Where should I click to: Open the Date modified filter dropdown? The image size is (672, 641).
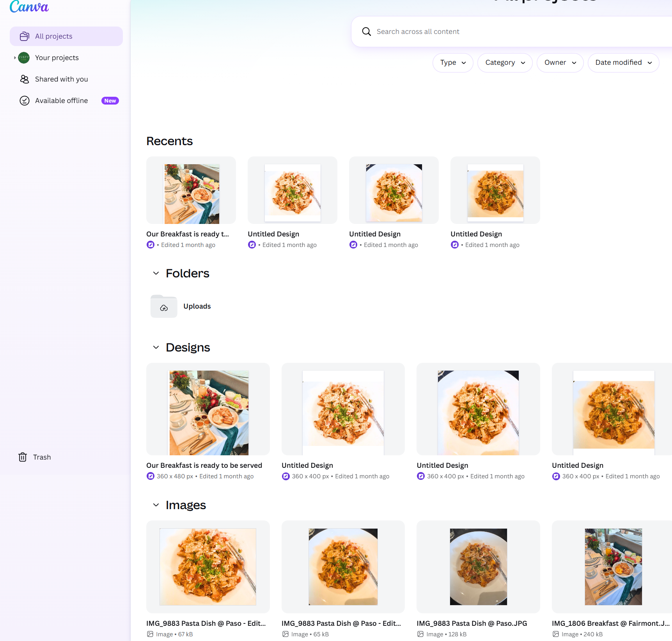623,63
